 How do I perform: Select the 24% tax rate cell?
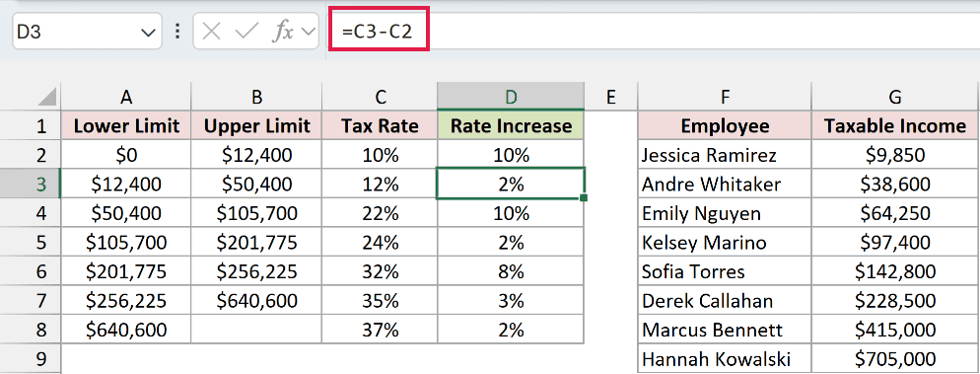pos(380,242)
